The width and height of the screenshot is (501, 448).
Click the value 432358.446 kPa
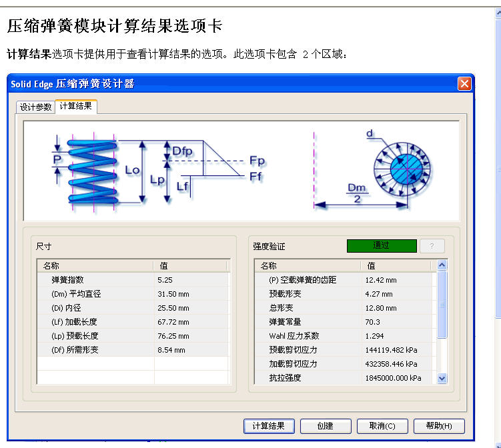(392, 364)
